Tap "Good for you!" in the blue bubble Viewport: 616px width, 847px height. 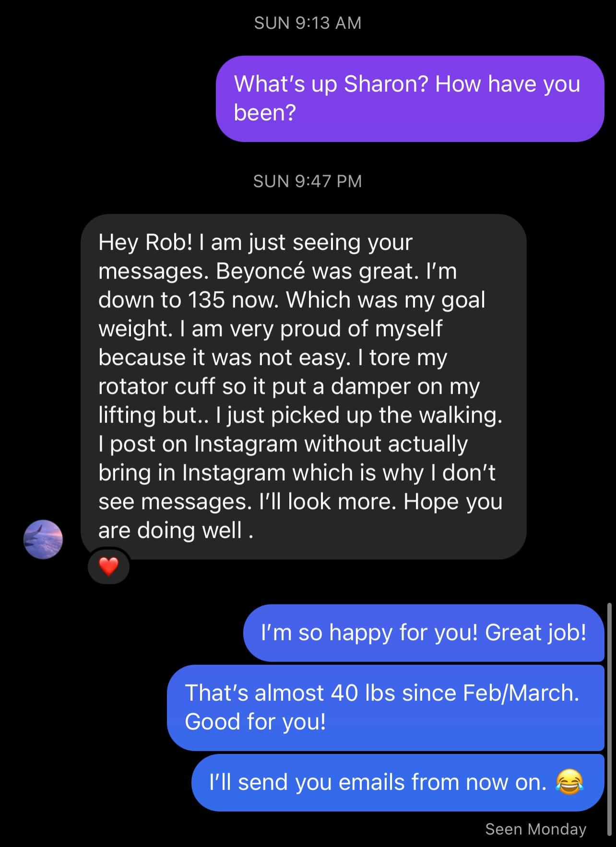255,722
